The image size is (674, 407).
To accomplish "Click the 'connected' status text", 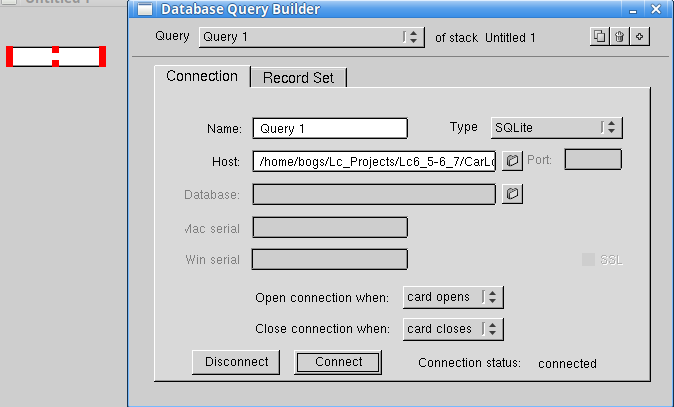I will pyautogui.click(x=567, y=364).
